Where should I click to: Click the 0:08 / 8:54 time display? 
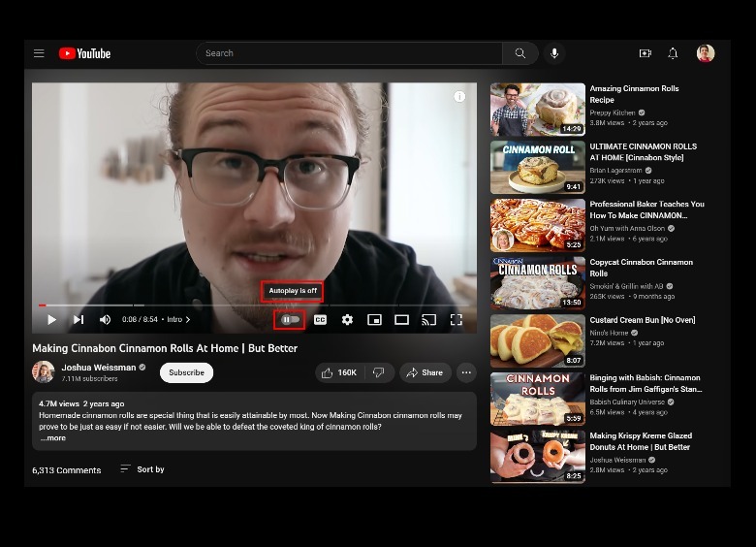click(140, 319)
